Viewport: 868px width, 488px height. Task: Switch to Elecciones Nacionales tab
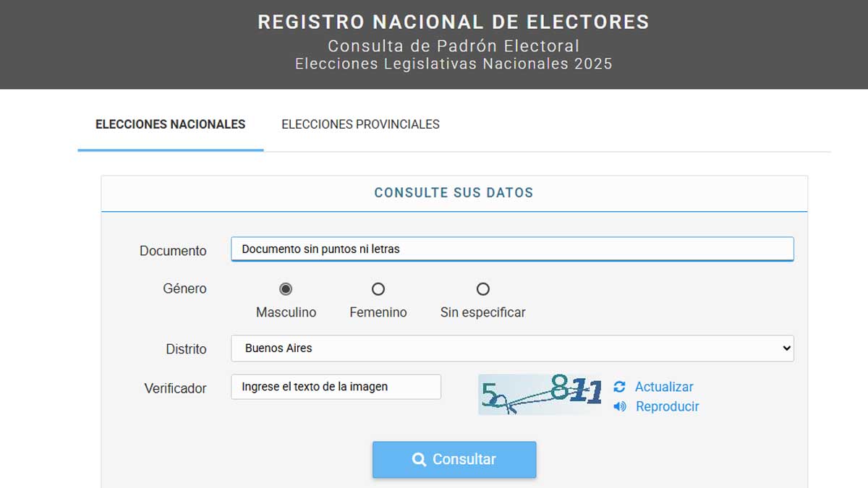(170, 124)
